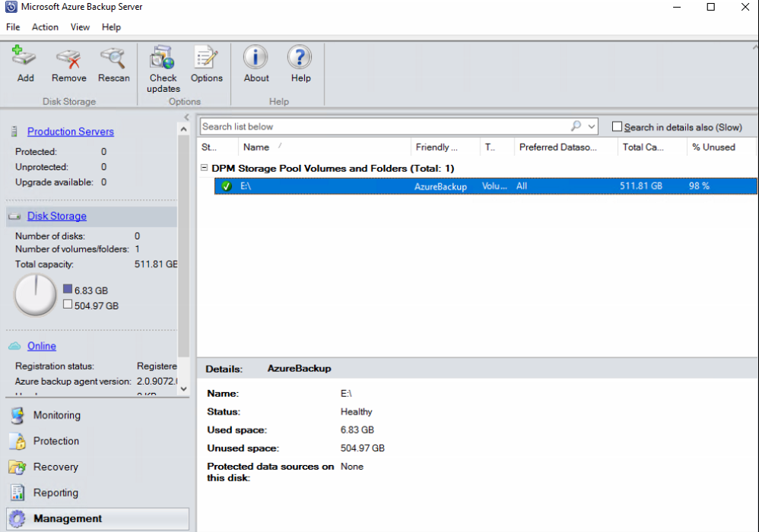Collapse the DPM Storage Pool Volumes node
Screen dimensions: 759x532
[x=205, y=168]
